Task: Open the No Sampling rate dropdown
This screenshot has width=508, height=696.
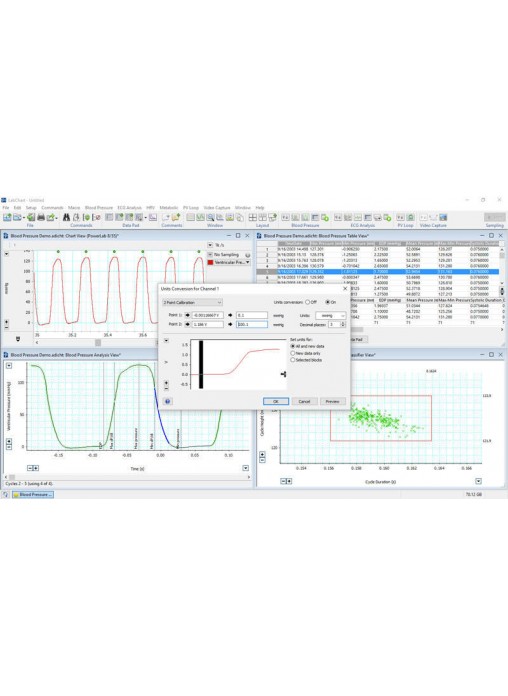Action: click(x=210, y=255)
